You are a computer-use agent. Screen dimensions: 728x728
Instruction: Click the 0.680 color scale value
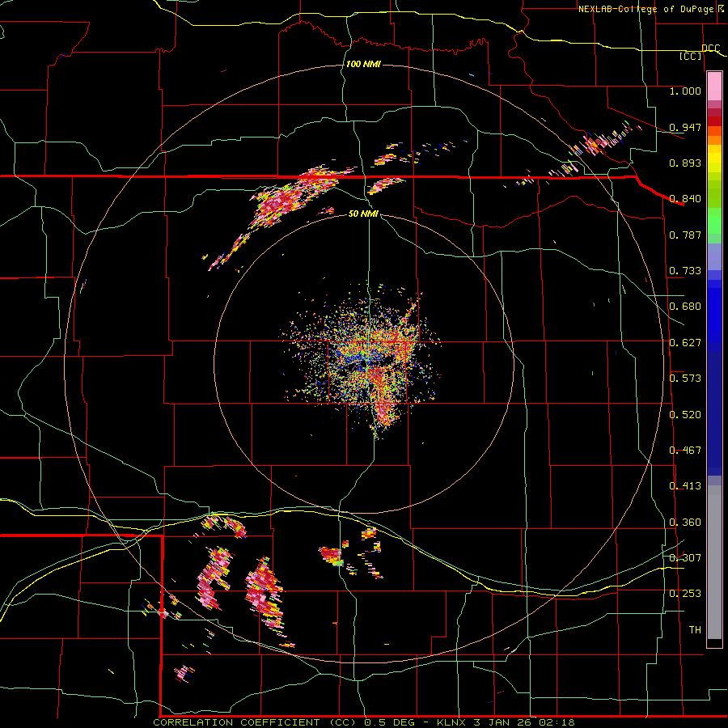coord(685,307)
